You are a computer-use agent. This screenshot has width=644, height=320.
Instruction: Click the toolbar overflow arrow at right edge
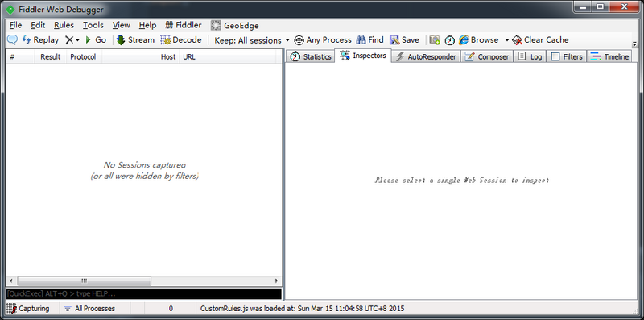point(634,44)
